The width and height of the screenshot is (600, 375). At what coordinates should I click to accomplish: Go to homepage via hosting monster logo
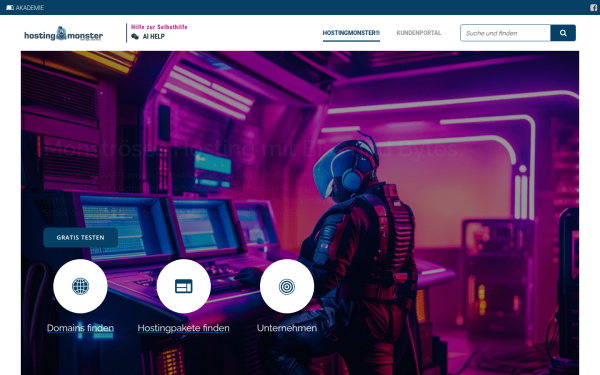[64, 34]
